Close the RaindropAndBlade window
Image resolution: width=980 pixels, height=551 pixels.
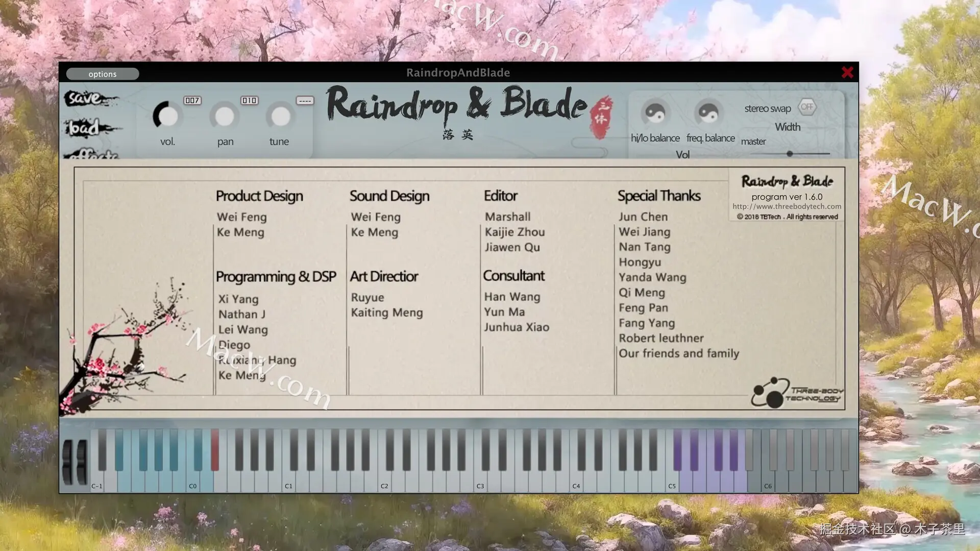(847, 73)
